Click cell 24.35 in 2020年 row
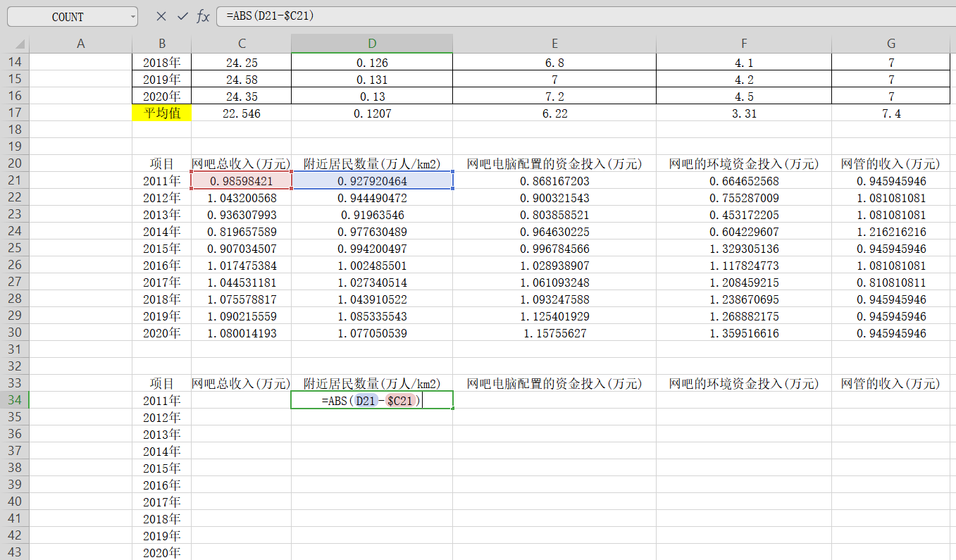 [241, 96]
